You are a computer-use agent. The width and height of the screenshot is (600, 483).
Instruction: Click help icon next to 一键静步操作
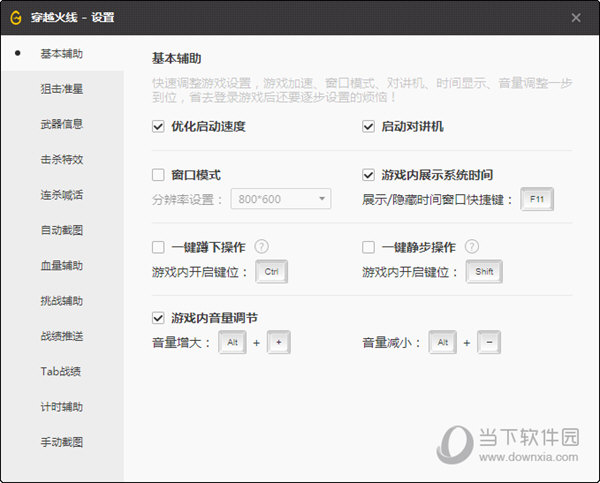point(472,246)
